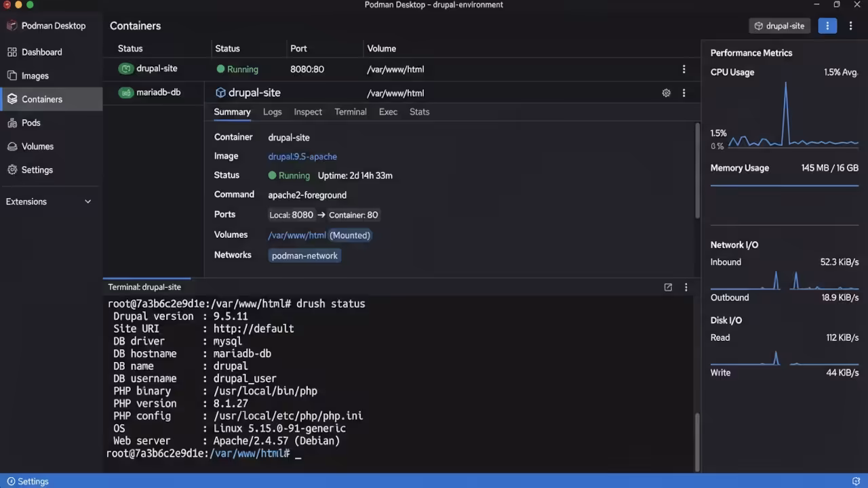Image resolution: width=868 pixels, height=488 pixels.
Task: Click the cube icon next to drupal-site title
Action: click(220, 93)
